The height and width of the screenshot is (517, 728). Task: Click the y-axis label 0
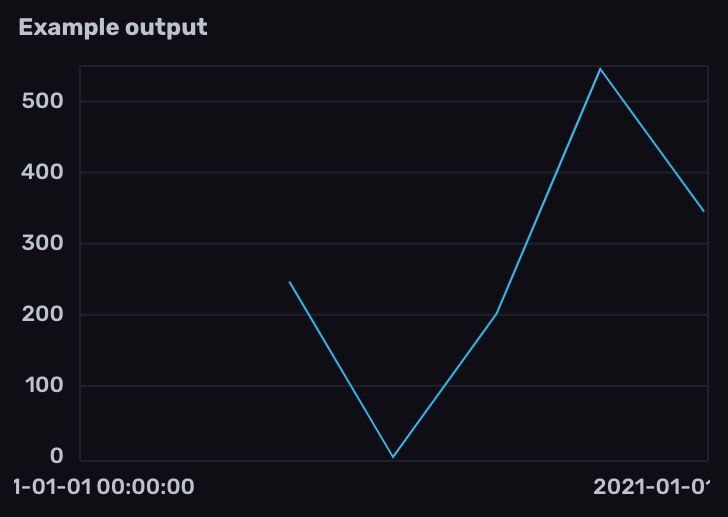(x=56, y=457)
